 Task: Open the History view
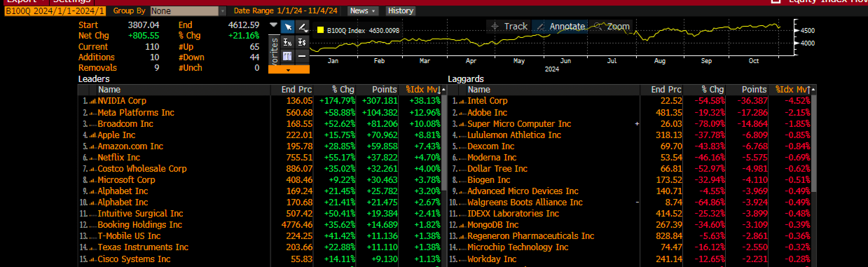400,11
